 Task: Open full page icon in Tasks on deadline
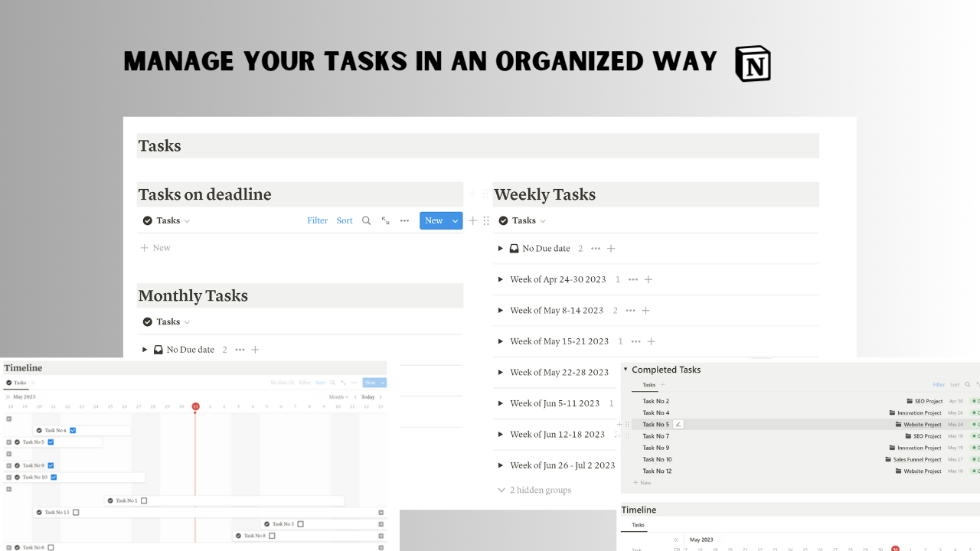click(385, 220)
